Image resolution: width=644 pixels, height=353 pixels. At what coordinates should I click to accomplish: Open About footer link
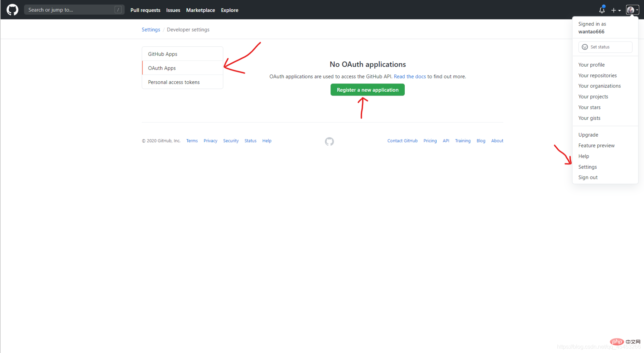point(497,141)
